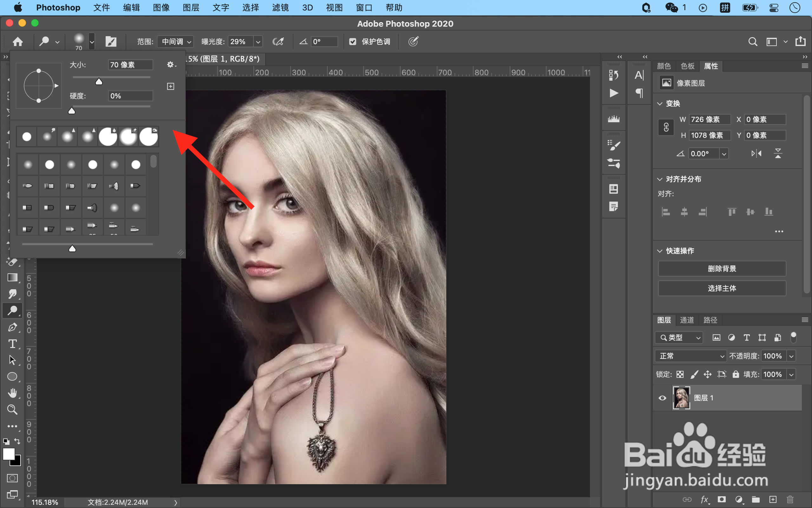Select the Type tool
Image resolution: width=812 pixels, height=508 pixels.
pyautogui.click(x=12, y=343)
